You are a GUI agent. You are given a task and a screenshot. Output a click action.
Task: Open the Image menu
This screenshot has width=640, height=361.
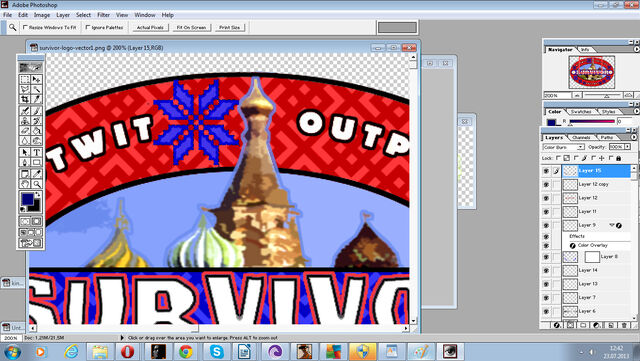pos(42,15)
